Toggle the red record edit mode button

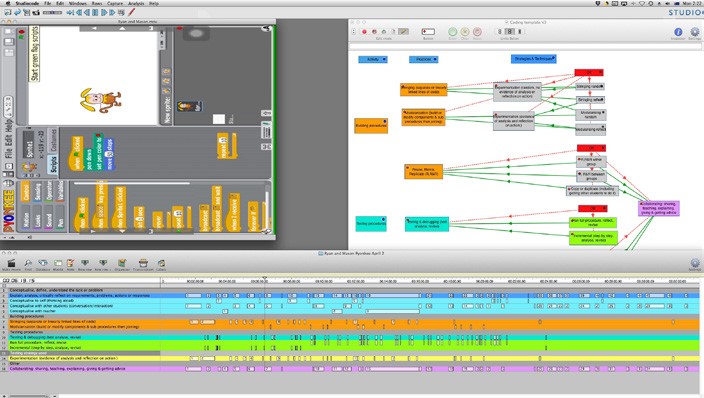click(x=364, y=31)
